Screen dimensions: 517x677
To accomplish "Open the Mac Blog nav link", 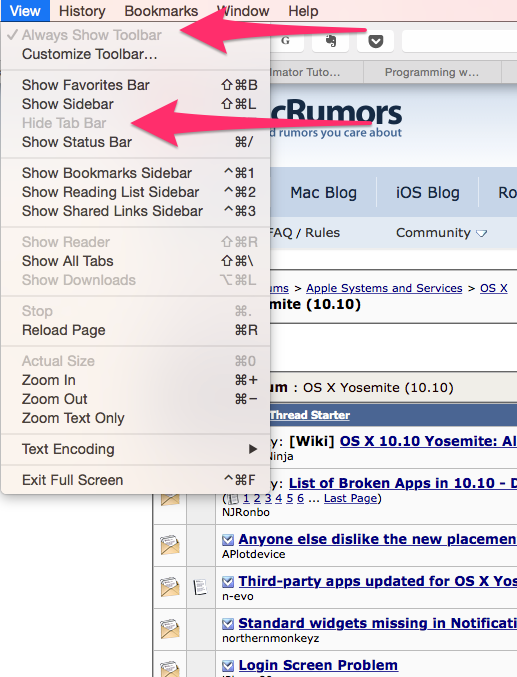I will tap(324, 193).
